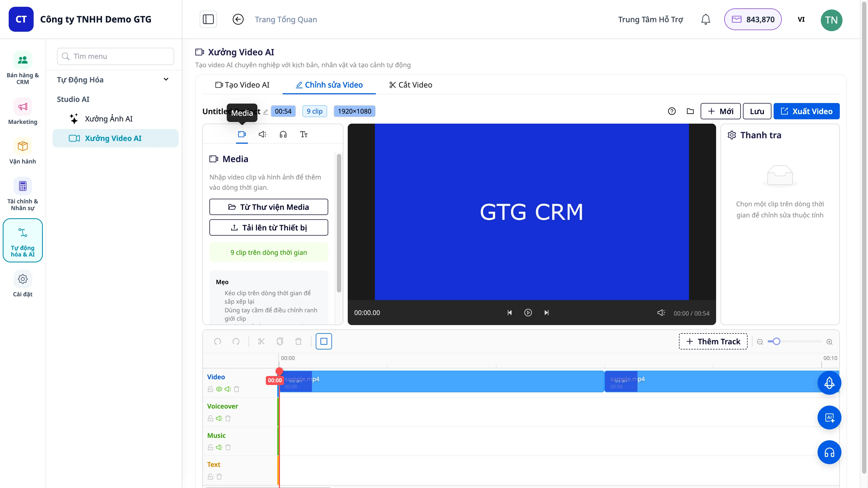Open the headphones music tab
Viewport: 868px width, 488px height.
[283, 134]
